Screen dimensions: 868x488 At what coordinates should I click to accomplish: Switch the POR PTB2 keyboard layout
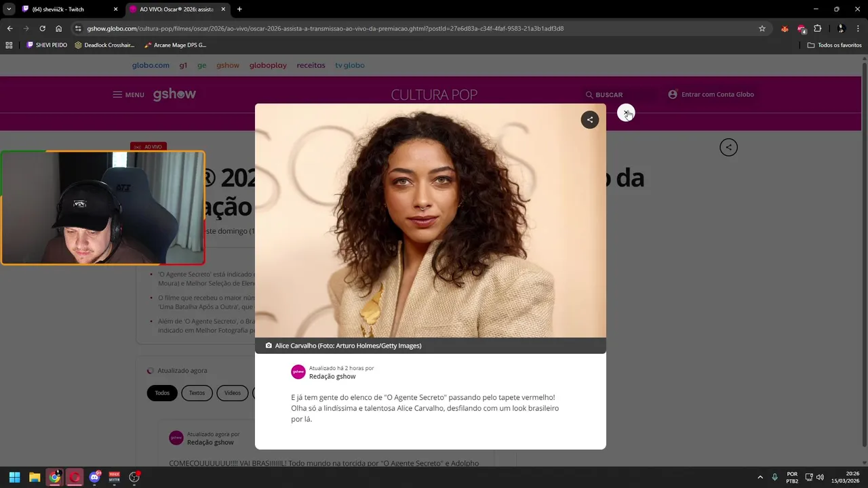[x=792, y=477]
